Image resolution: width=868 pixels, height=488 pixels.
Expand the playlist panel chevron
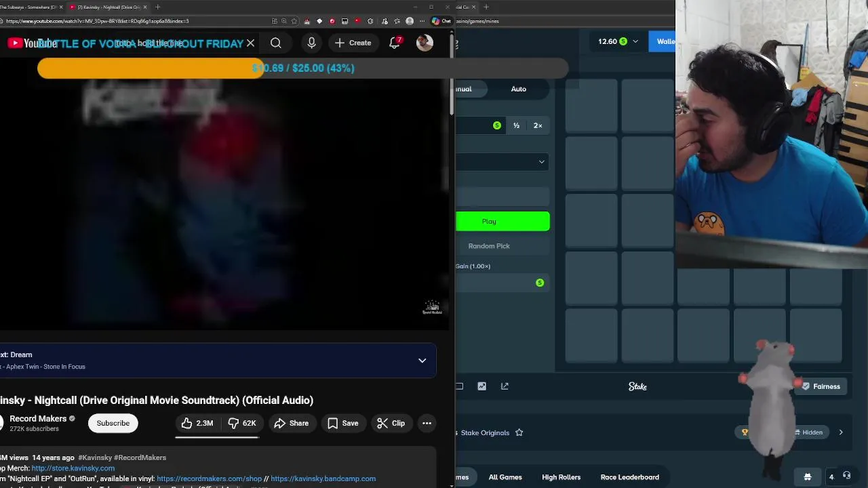pos(422,361)
